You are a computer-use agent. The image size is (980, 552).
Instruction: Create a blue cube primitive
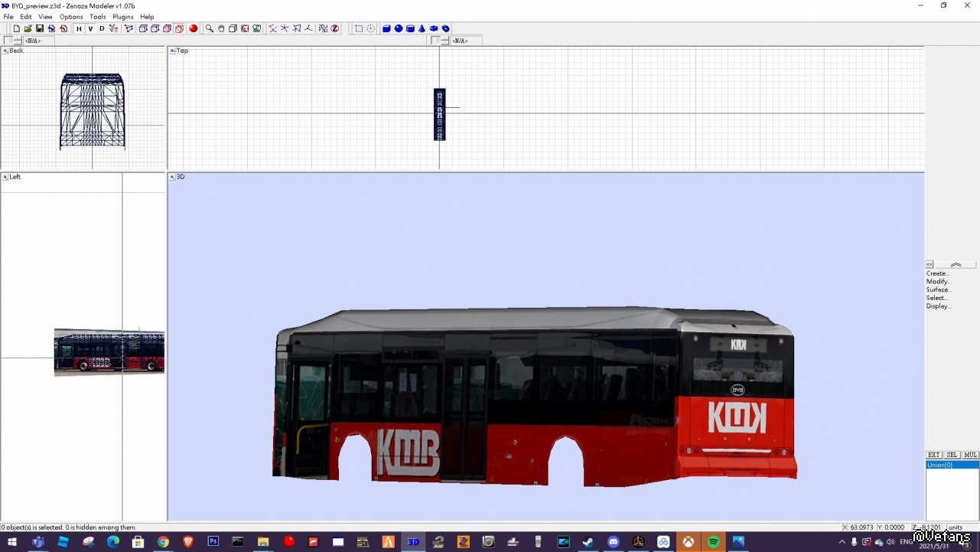pyautogui.click(x=386, y=28)
